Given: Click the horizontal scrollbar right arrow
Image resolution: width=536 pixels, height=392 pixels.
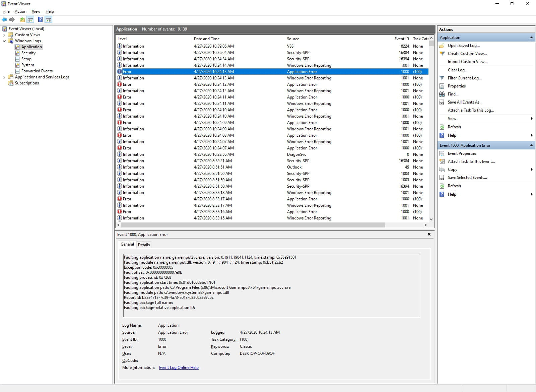Looking at the screenshot, I should click(x=426, y=225).
